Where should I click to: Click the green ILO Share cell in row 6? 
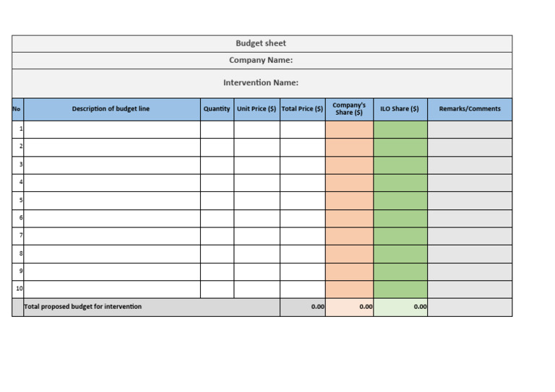(400, 219)
